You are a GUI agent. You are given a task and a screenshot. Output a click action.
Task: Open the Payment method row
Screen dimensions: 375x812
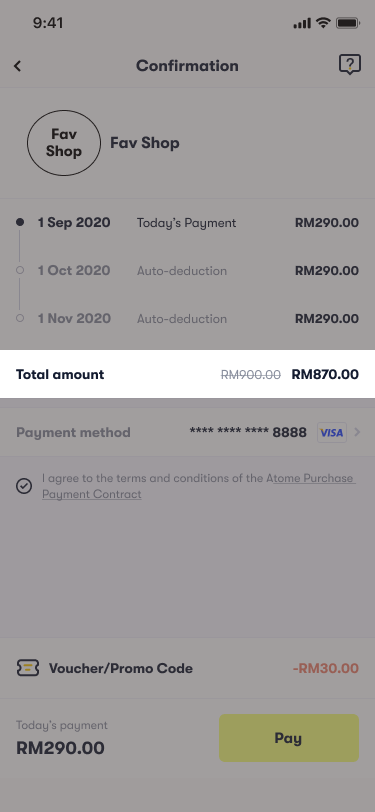[188, 432]
